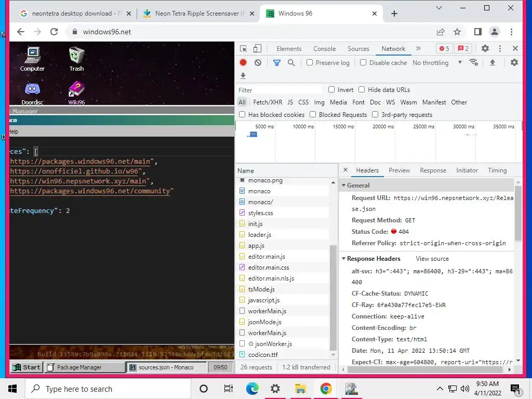Check Blocked Requests checkbox
532x399 pixels.
[x=313, y=115]
